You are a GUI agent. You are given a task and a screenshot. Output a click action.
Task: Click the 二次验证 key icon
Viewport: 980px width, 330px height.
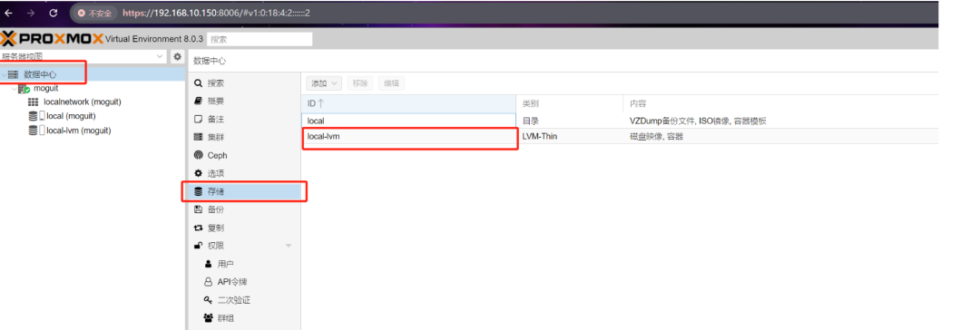click(208, 300)
